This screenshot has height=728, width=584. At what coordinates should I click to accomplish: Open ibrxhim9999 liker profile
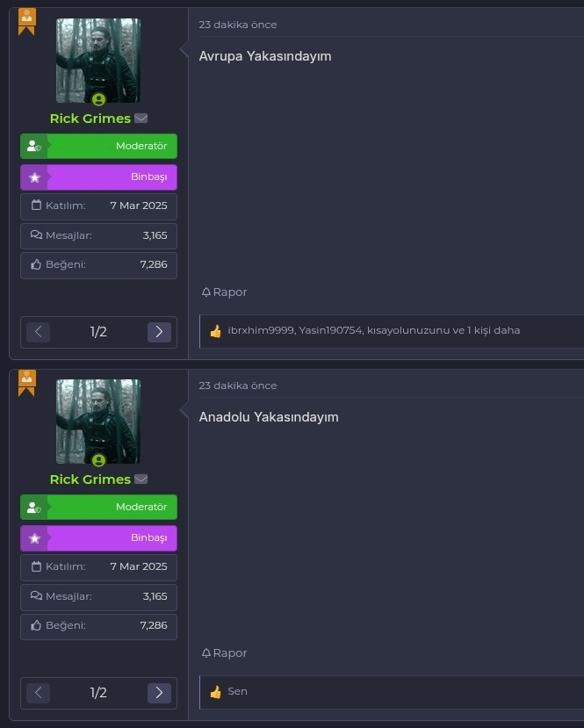point(261,330)
